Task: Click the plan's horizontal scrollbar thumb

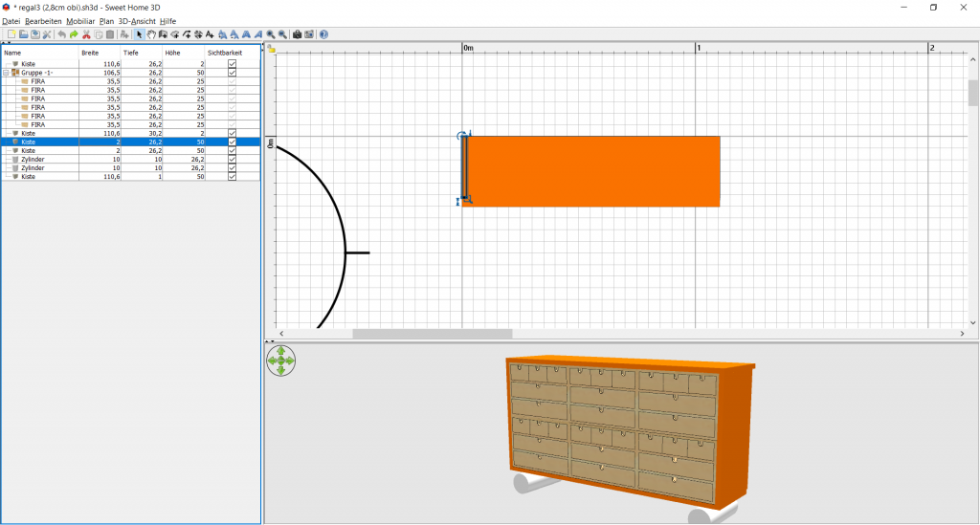Action: (x=432, y=334)
